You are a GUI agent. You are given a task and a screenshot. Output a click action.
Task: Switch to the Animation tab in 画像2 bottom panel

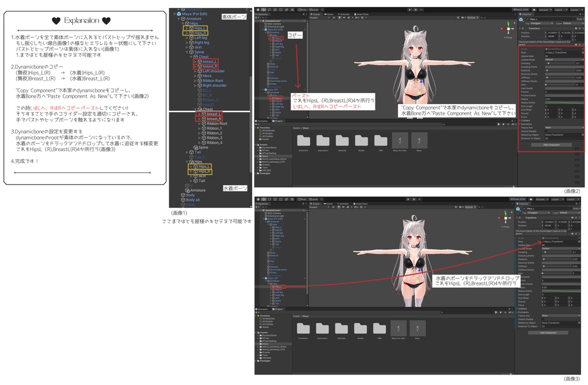pyautogui.click(x=262, y=121)
